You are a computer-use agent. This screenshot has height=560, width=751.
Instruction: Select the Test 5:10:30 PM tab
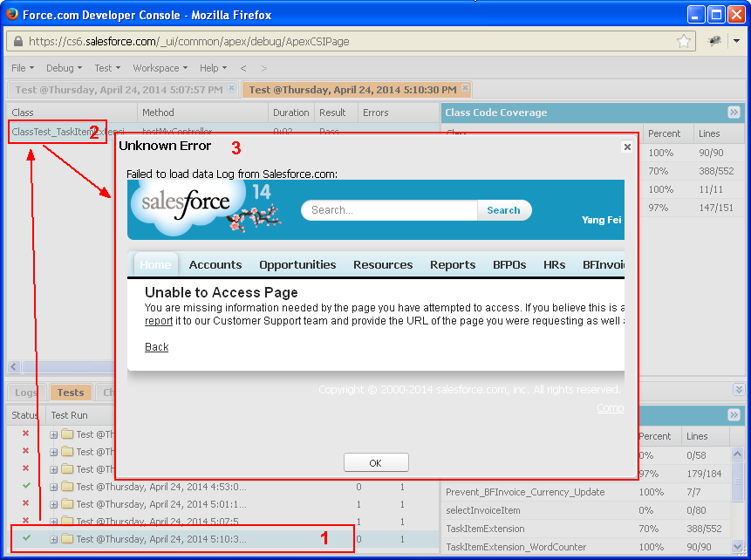point(352,90)
